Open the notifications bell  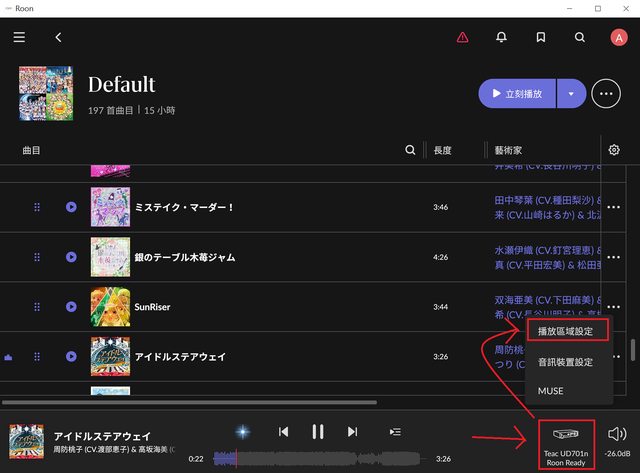click(x=501, y=37)
